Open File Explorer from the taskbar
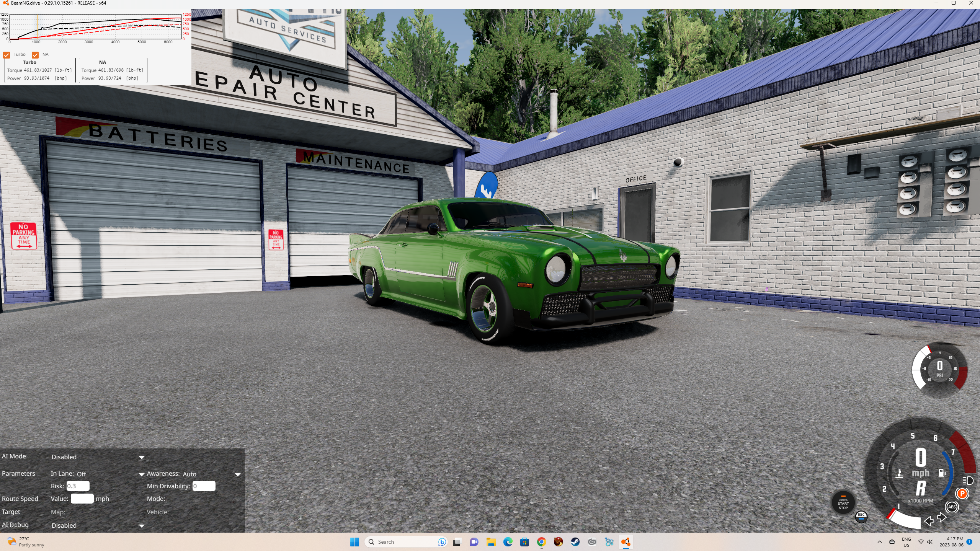The width and height of the screenshot is (980, 551). click(491, 542)
